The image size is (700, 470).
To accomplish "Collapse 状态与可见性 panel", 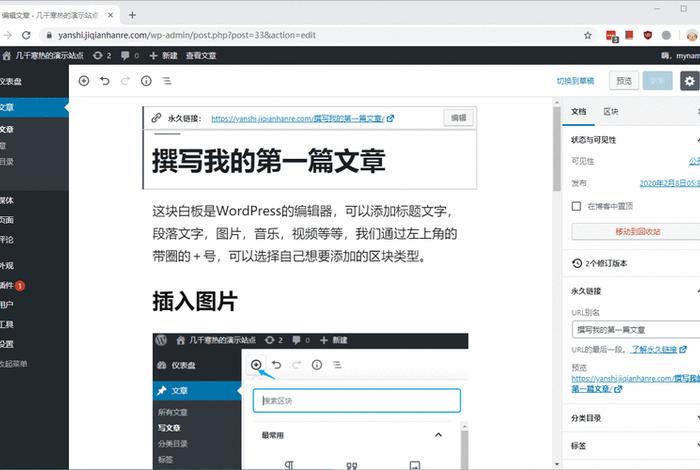I will pos(631,140).
